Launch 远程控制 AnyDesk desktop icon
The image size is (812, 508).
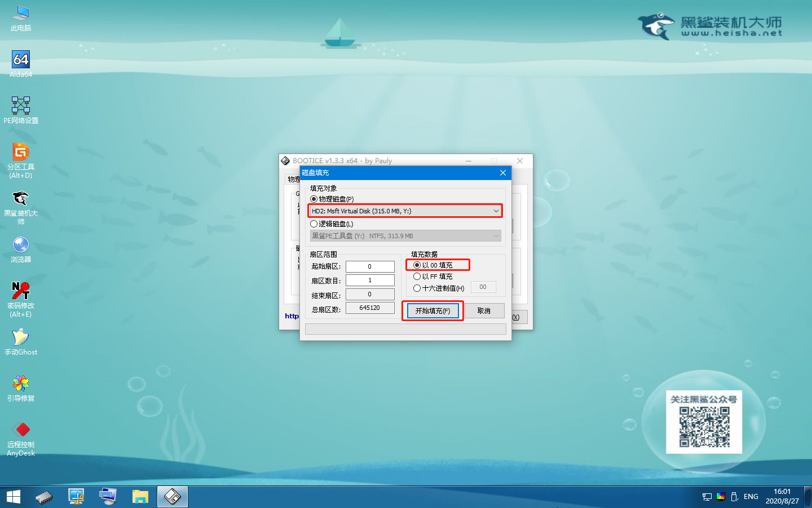click(x=21, y=439)
